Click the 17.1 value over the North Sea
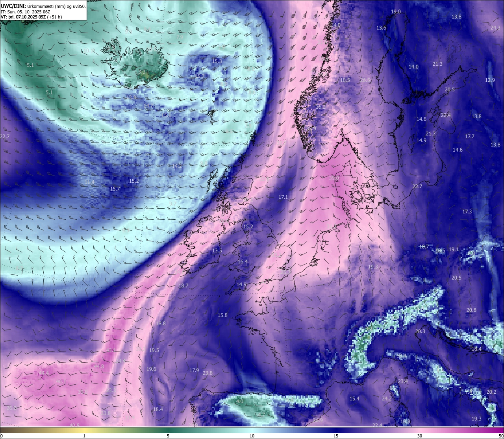This screenshot has width=504, height=439. [283, 197]
